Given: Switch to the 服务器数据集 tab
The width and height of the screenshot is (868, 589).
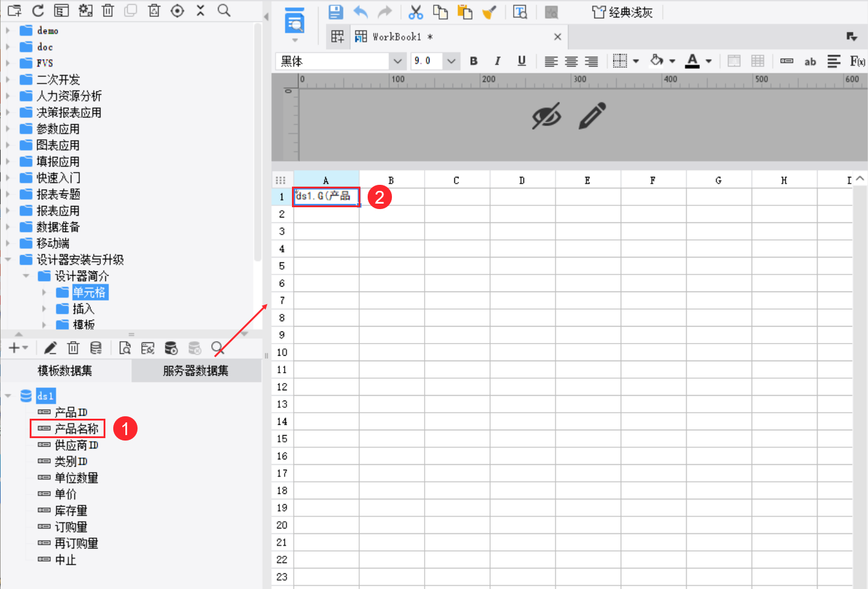Looking at the screenshot, I should [196, 371].
